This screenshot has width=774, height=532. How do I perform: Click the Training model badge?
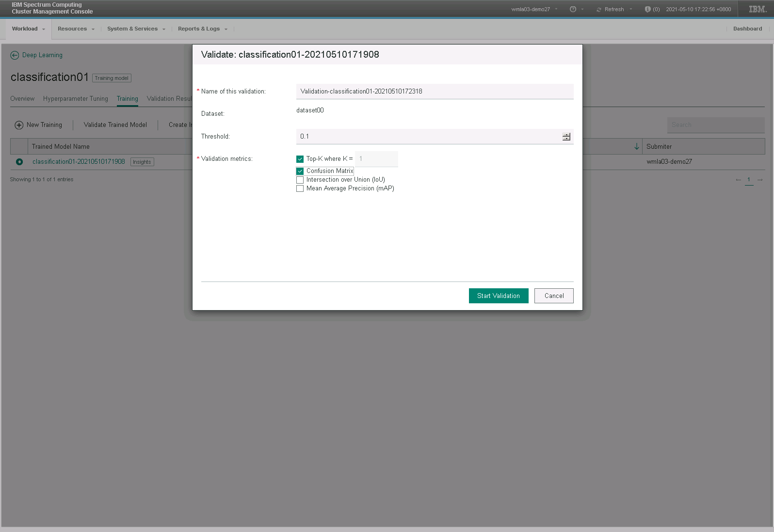112,78
